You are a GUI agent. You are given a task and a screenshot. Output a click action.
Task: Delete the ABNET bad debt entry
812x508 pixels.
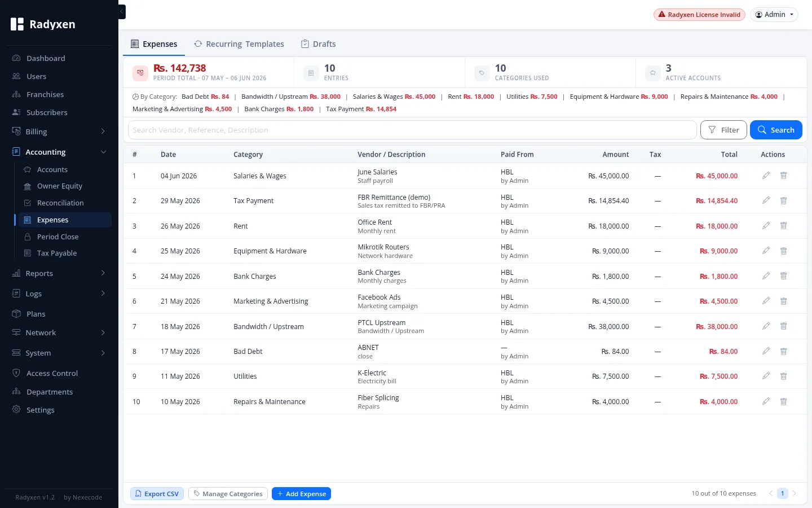pos(783,351)
